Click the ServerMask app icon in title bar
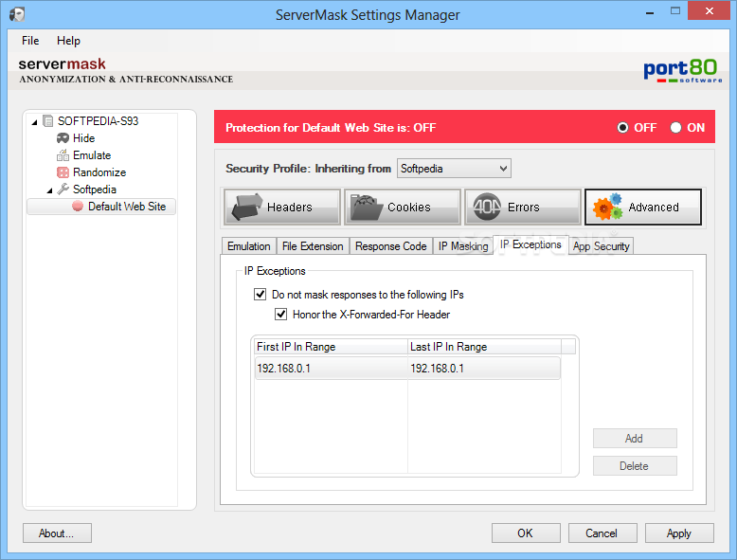Image resolution: width=737 pixels, height=560 pixels. pos(17,14)
